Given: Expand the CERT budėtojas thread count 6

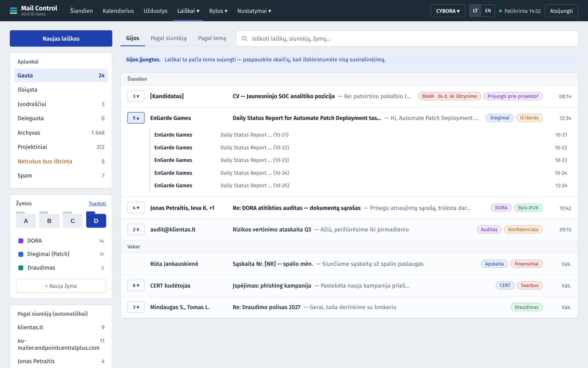Looking at the screenshot, I should pyautogui.click(x=136, y=286).
